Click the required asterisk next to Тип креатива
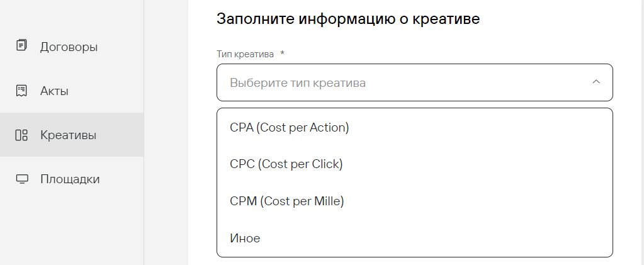644x265 pixels. (283, 54)
